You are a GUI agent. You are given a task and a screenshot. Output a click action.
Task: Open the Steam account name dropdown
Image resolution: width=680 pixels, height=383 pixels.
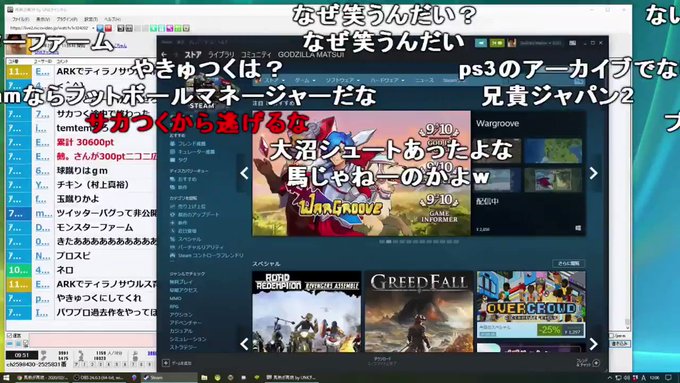(540, 43)
